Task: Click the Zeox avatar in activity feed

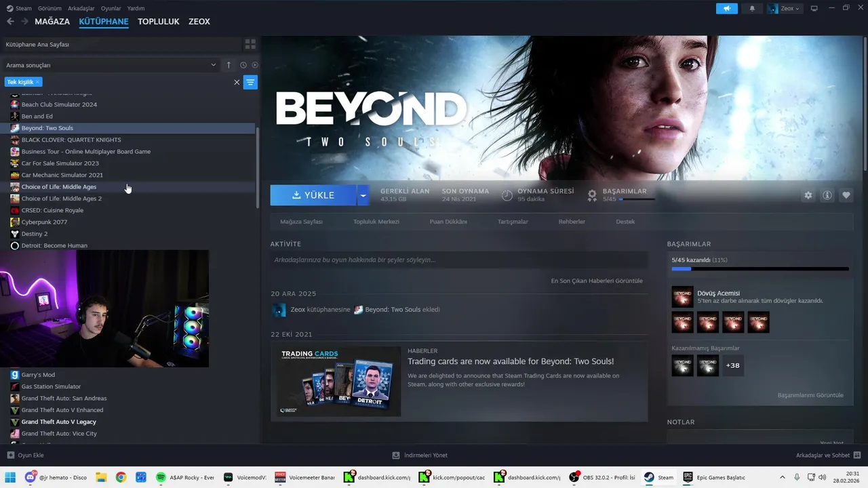Action: (x=279, y=310)
